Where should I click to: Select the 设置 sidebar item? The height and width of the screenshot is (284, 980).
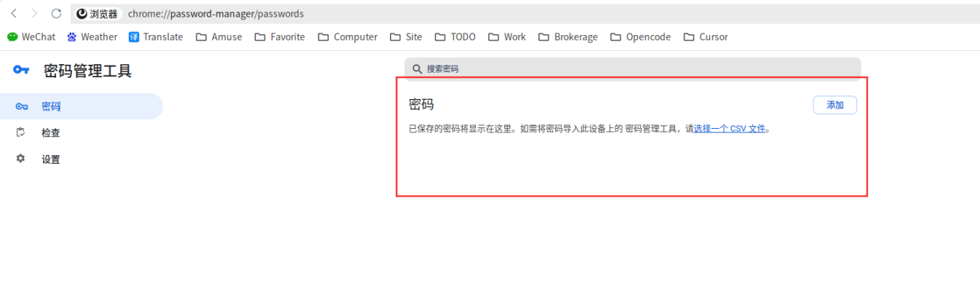(x=81, y=159)
